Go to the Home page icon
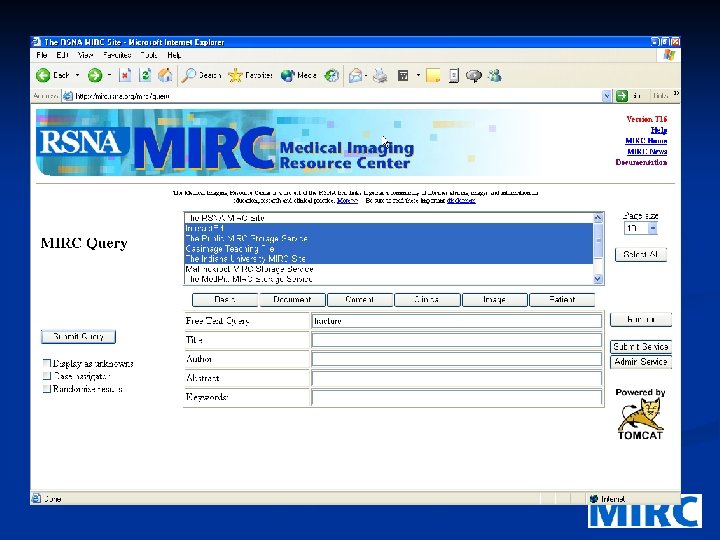The width and height of the screenshot is (720, 540). (x=165, y=75)
